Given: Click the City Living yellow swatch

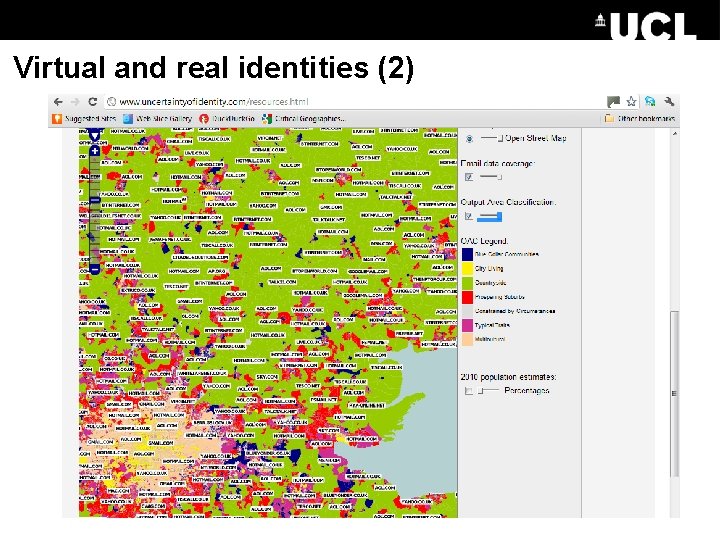Looking at the screenshot, I should click(x=467, y=268).
